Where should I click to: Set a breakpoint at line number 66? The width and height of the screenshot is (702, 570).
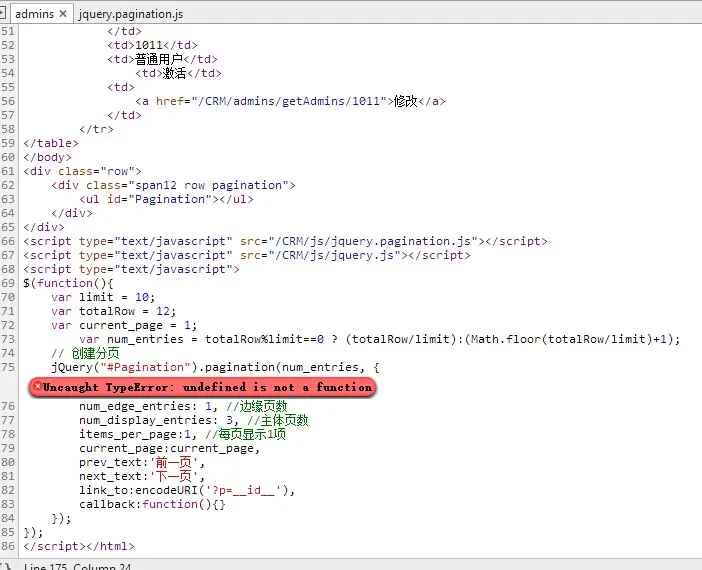click(8, 241)
